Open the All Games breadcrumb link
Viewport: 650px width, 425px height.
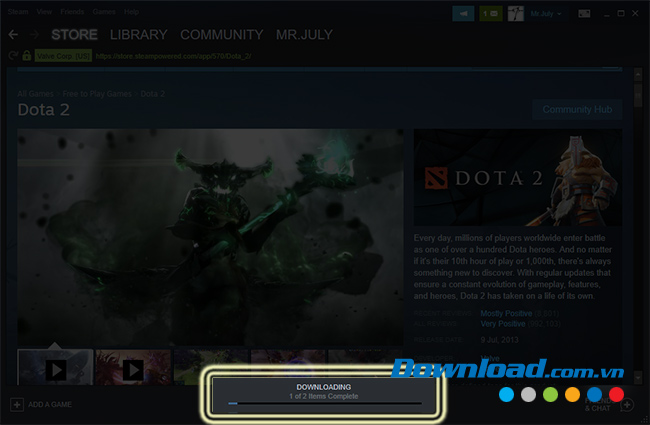pyautogui.click(x=36, y=94)
